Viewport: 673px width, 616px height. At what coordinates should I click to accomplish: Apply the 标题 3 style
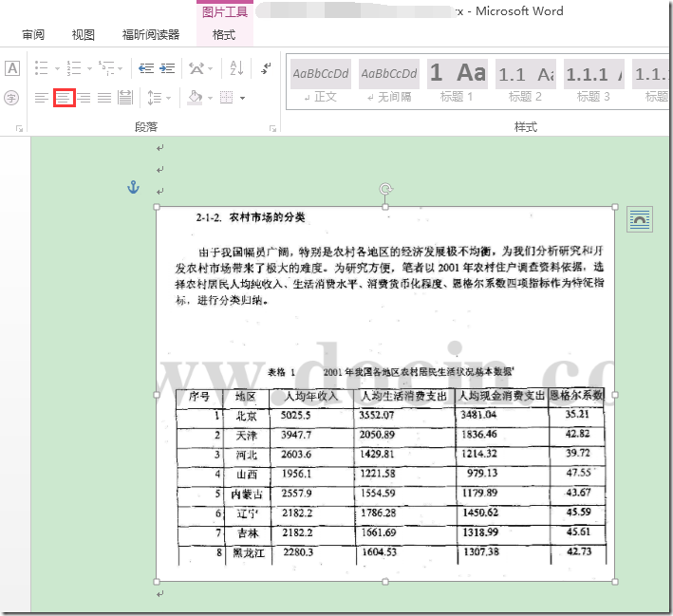pos(593,81)
